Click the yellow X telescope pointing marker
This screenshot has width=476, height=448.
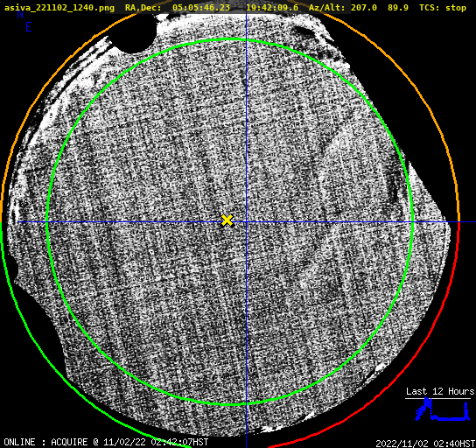click(x=227, y=220)
